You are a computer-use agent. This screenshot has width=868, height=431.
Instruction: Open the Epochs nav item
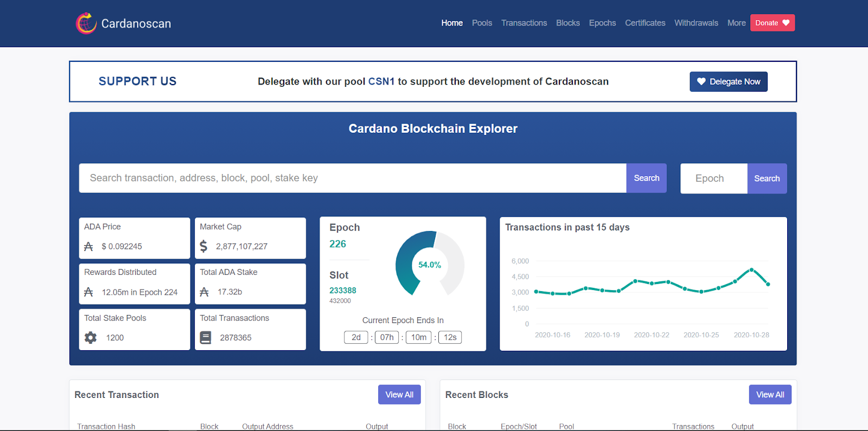(602, 23)
